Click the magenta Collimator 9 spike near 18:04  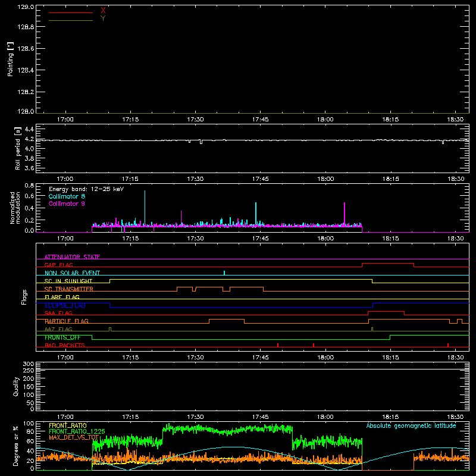[345, 212]
